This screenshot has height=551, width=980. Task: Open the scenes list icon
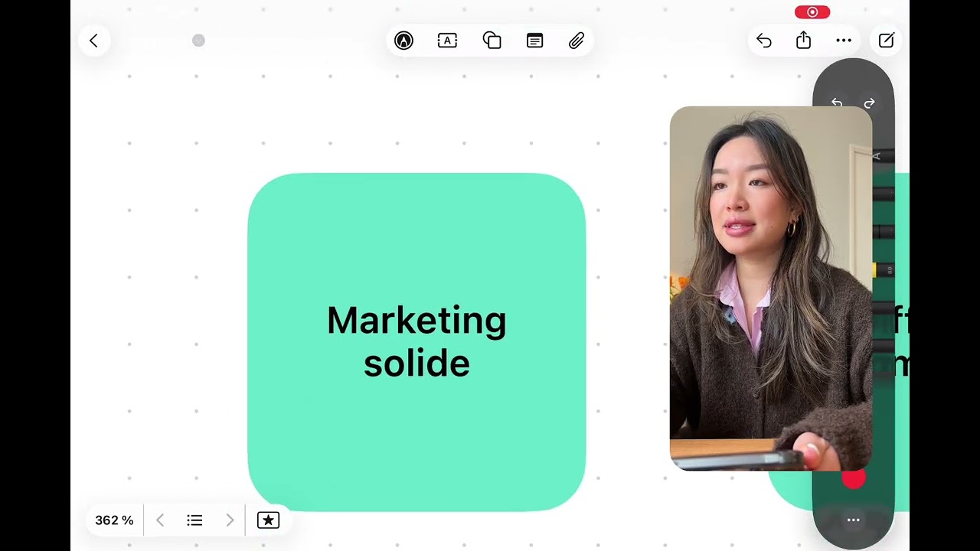click(x=194, y=520)
